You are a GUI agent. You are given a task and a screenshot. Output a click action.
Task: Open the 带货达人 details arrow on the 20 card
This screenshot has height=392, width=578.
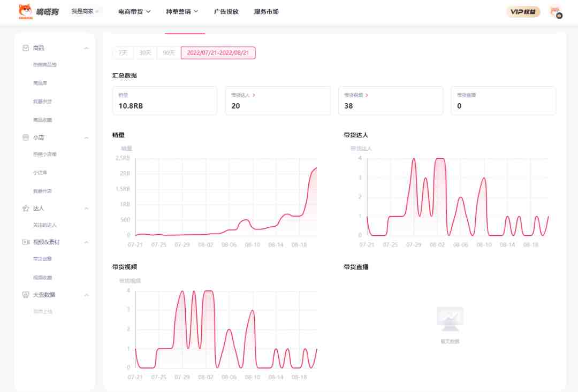254,95
